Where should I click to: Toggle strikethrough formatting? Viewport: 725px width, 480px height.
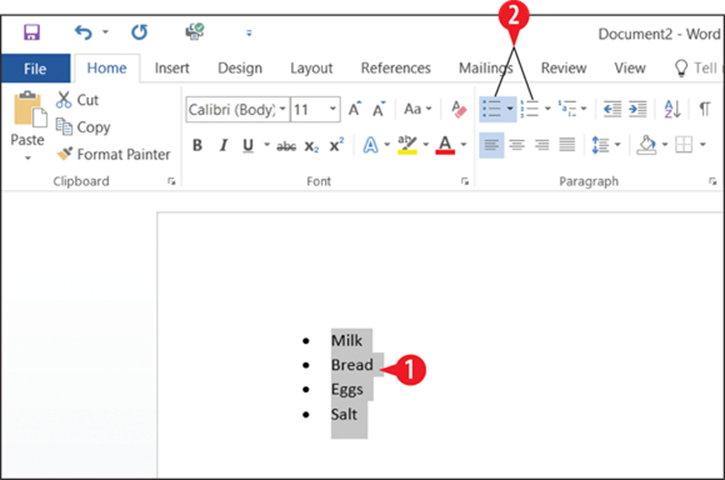[x=287, y=147]
